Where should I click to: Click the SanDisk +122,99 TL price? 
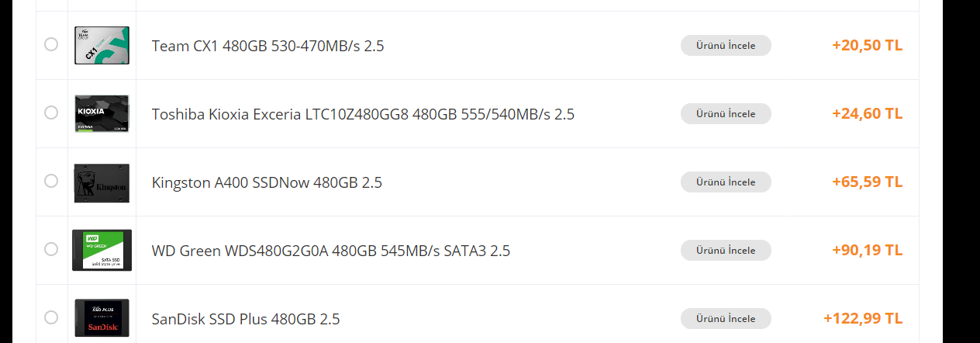click(x=863, y=318)
